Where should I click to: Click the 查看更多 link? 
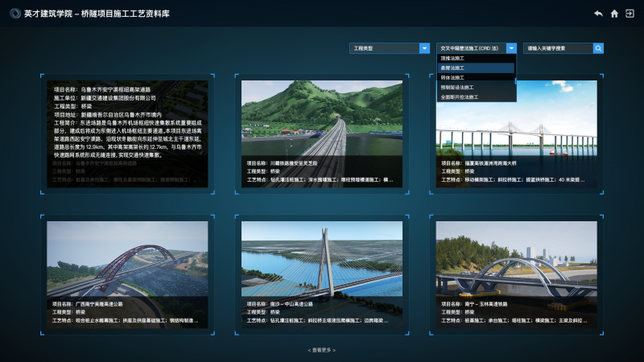[321, 350]
